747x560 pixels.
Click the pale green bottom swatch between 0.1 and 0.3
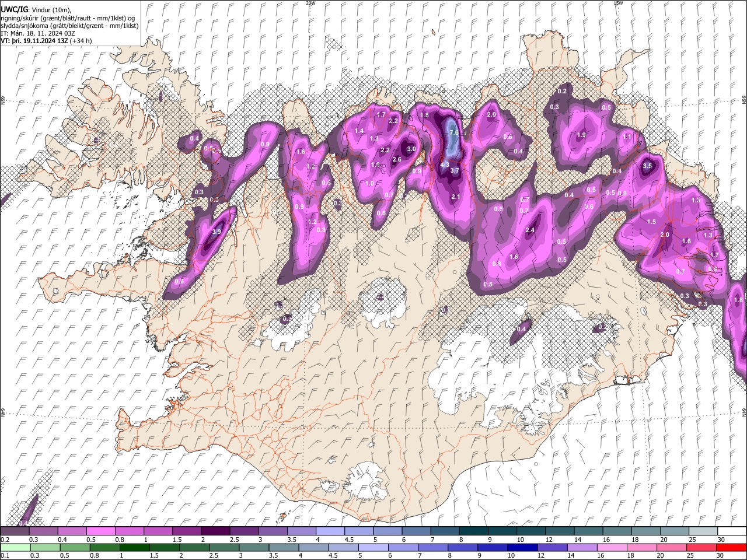15,547
